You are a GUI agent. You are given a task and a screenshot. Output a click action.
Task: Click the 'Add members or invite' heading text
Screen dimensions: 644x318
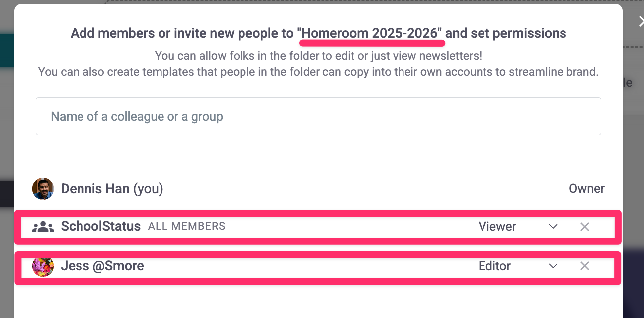click(x=182, y=33)
